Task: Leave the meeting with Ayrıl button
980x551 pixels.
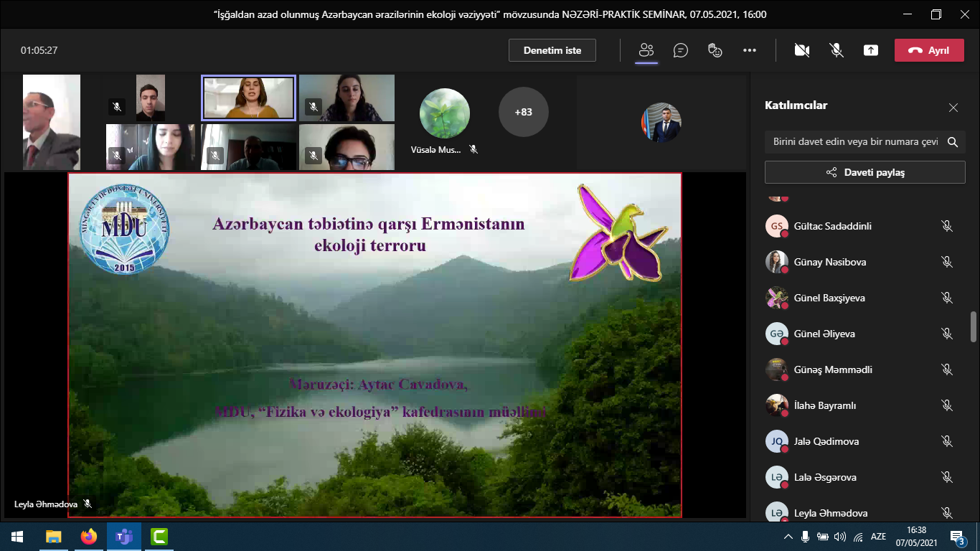Action: coord(928,50)
